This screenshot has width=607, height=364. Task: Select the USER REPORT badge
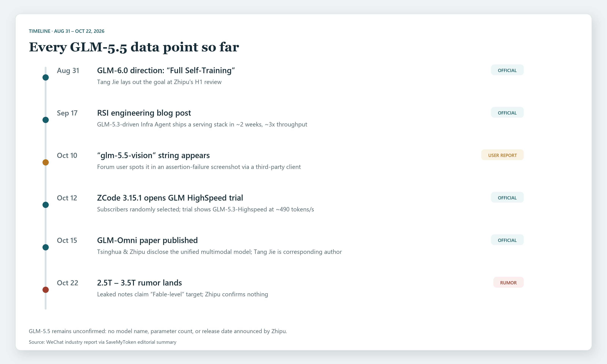pyautogui.click(x=502, y=155)
